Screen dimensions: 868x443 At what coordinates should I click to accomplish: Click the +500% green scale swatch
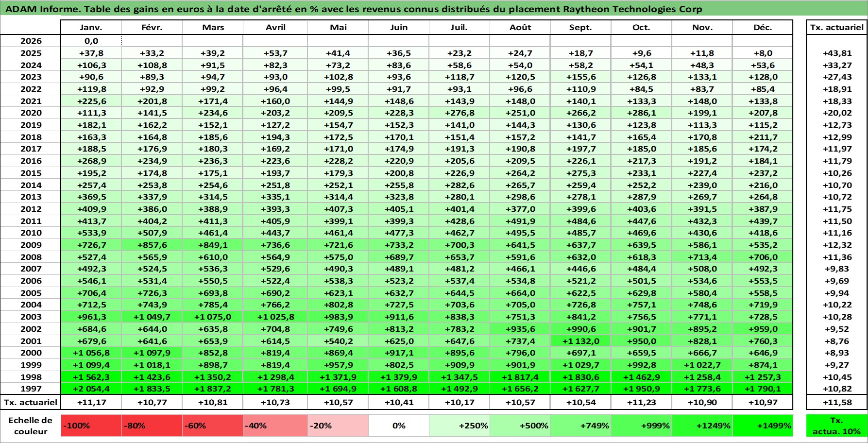coord(520,426)
